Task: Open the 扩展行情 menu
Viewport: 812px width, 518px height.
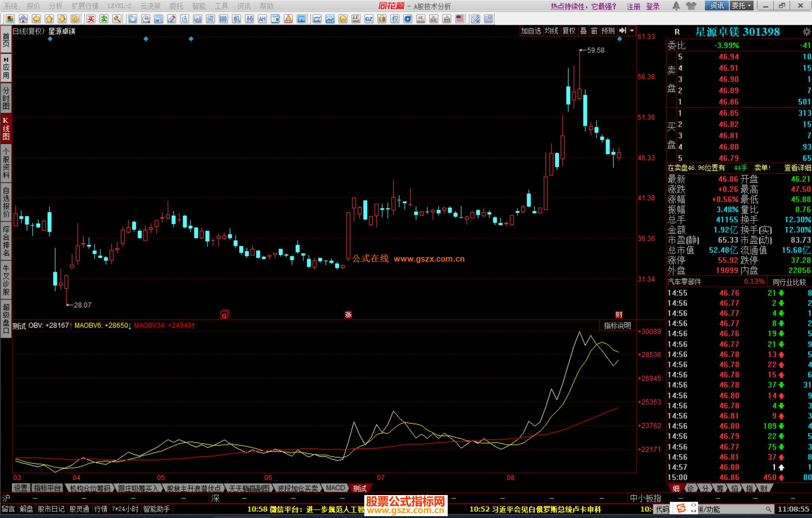Action: [85, 6]
